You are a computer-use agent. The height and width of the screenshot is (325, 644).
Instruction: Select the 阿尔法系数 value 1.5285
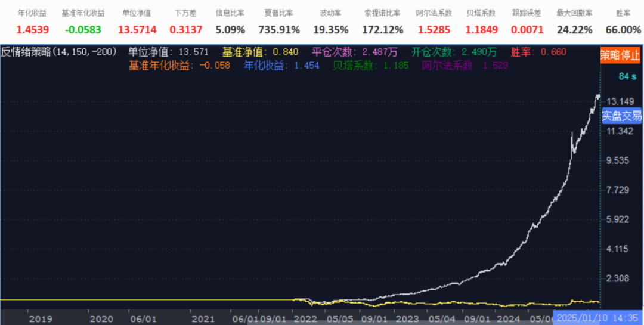coord(434,30)
